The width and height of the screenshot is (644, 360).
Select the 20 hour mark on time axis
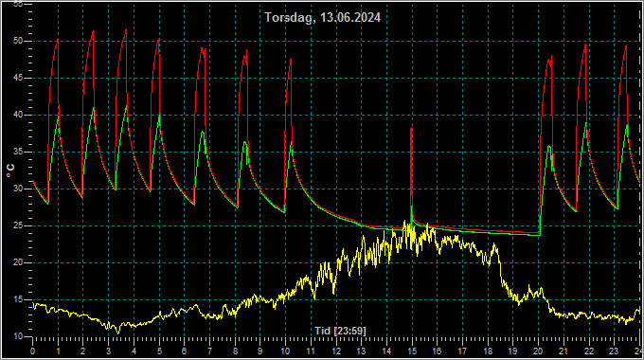[x=538, y=351]
